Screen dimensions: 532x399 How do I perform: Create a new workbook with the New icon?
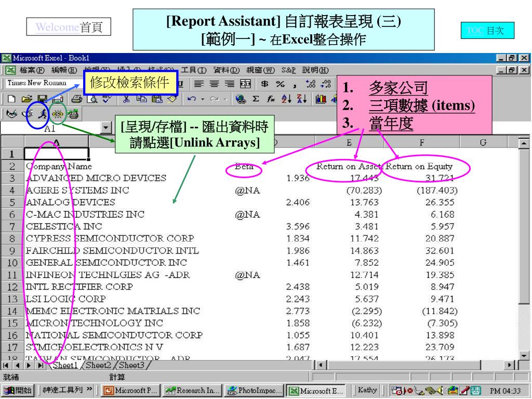coord(11,99)
